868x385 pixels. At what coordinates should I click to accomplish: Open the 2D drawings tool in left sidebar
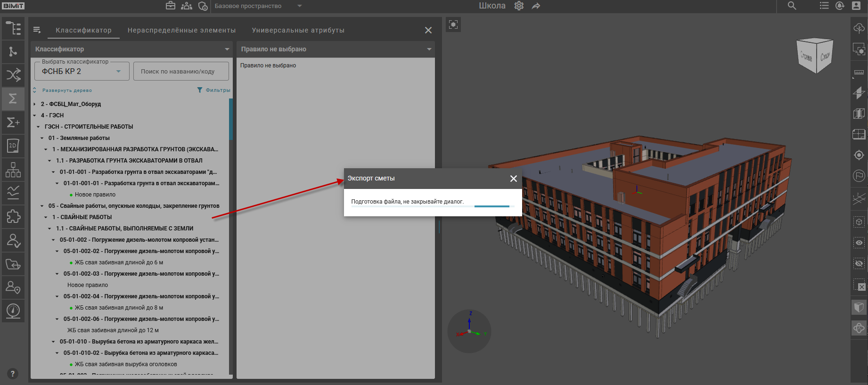pyautogui.click(x=13, y=146)
